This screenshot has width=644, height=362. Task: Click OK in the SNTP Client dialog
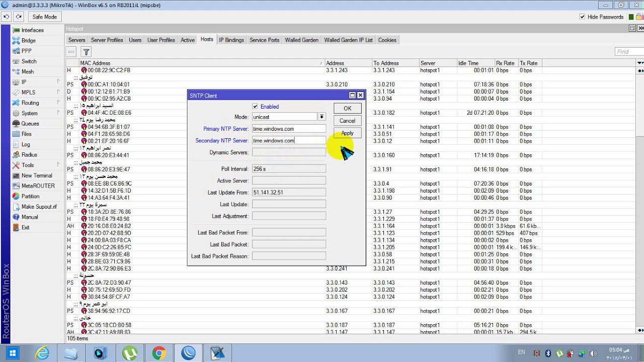347,109
